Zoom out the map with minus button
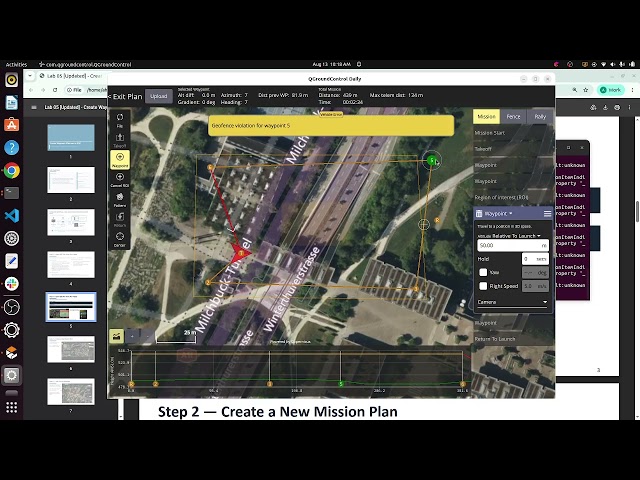Image resolution: width=640 pixels, height=480 pixels. tap(147, 336)
